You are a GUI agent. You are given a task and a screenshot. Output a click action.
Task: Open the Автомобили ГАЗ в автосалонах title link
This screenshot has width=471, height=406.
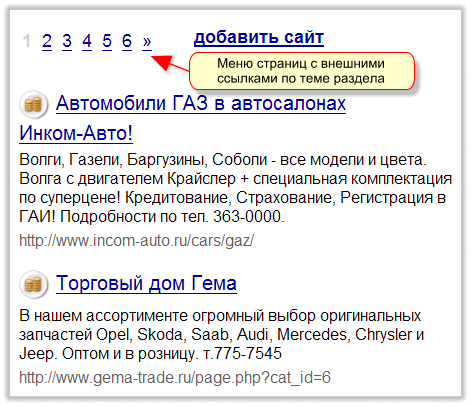201,103
